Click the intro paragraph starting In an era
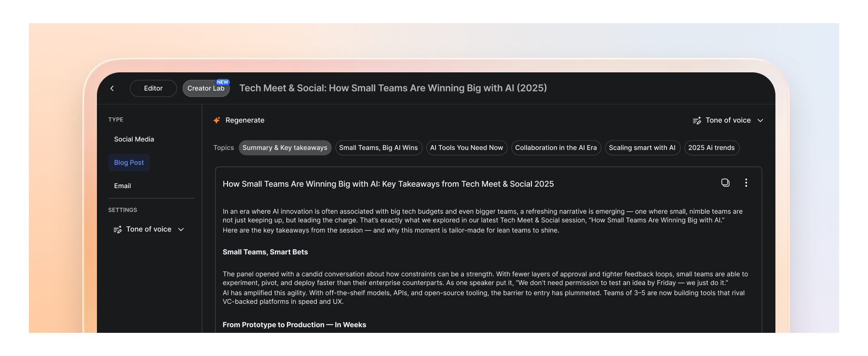Screen dimensions: 868x356 coord(483,216)
